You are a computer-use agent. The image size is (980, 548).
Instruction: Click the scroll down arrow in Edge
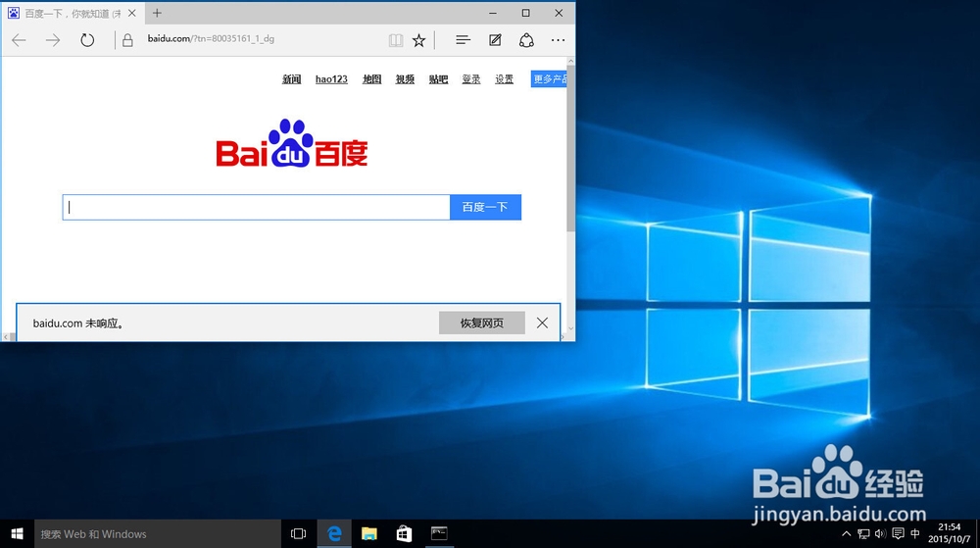coord(570,328)
